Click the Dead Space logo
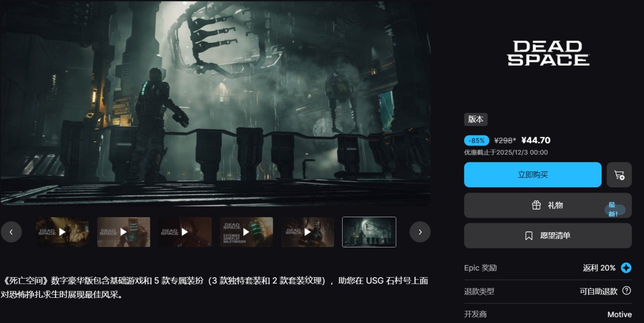Viewport: 644px width, 323px height. [548, 53]
